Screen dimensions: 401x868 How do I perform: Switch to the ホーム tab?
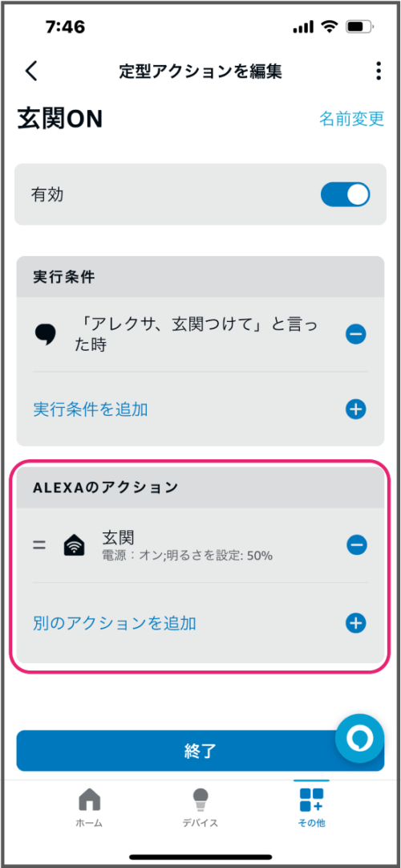coord(90,809)
